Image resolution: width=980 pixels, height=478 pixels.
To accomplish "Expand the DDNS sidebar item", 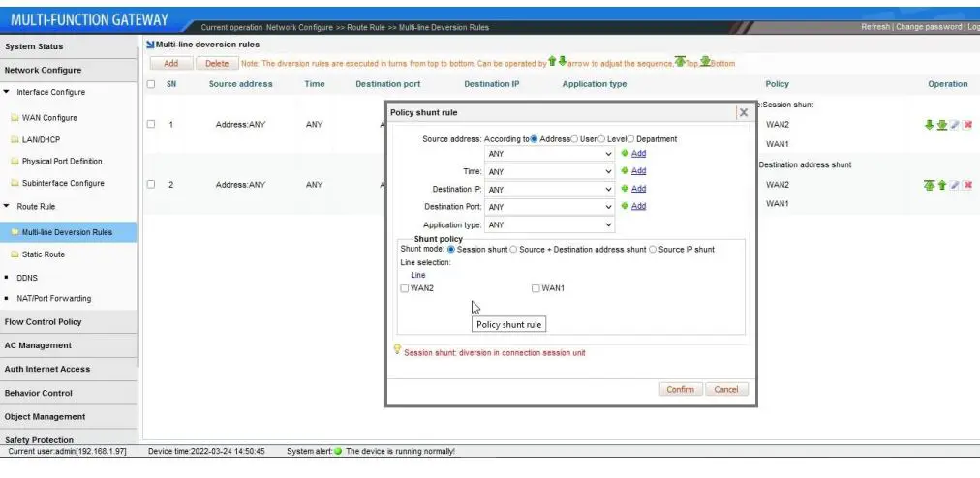I will tap(27, 278).
